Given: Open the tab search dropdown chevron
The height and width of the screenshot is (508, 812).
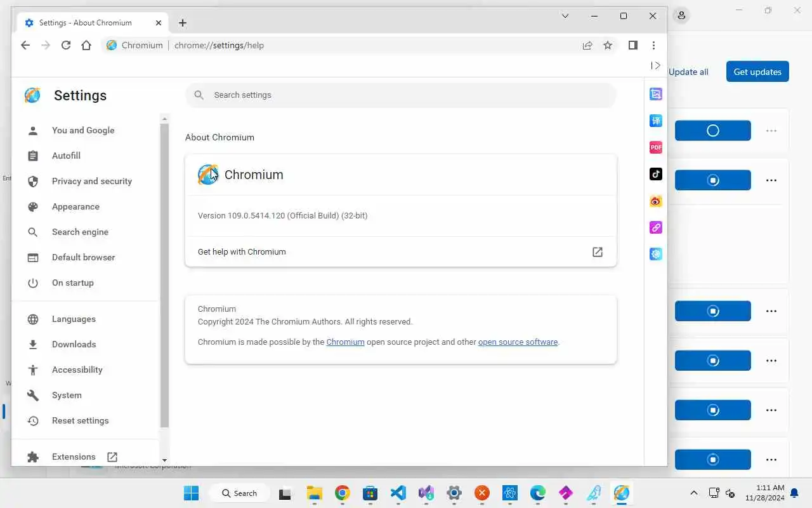Looking at the screenshot, I should [x=565, y=16].
